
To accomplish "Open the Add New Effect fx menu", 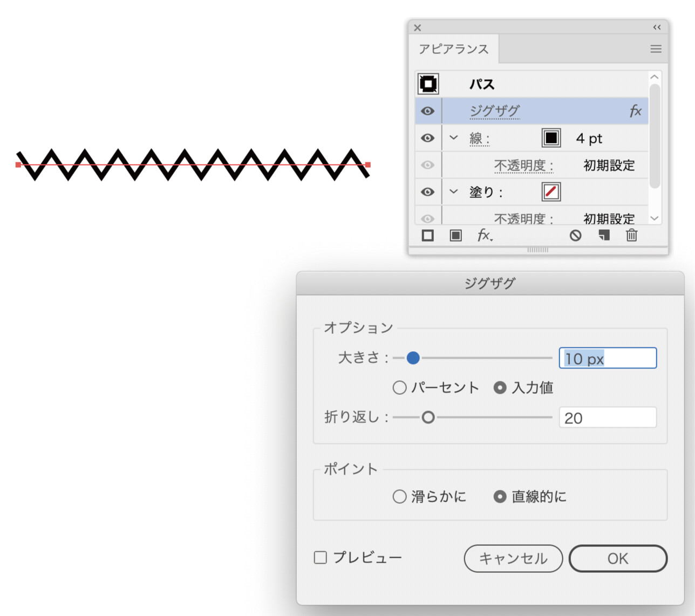I will 484,236.
